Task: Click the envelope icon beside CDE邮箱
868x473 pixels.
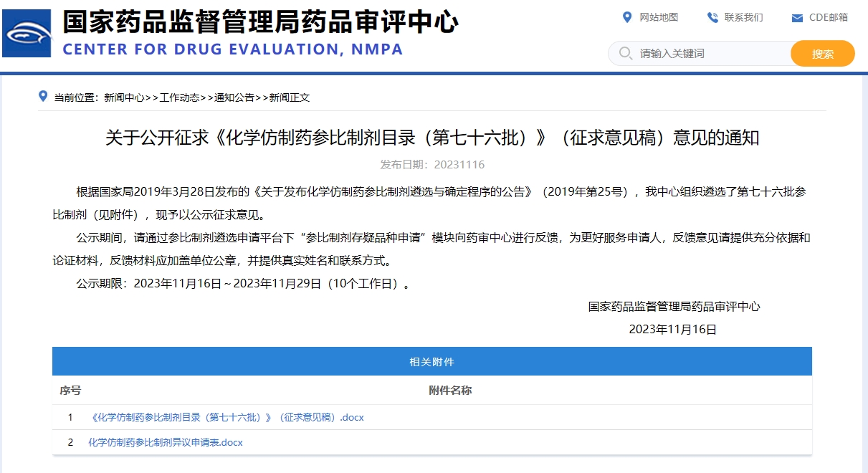Action: [797, 18]
